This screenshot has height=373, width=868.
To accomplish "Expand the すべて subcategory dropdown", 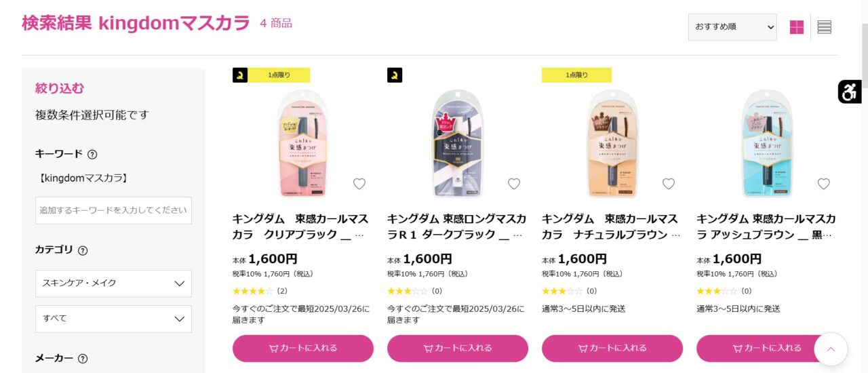I will [x=113, y=319].
